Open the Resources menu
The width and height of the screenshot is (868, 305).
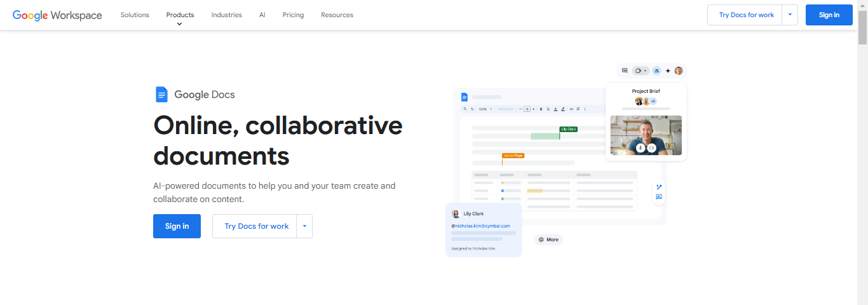337,15
